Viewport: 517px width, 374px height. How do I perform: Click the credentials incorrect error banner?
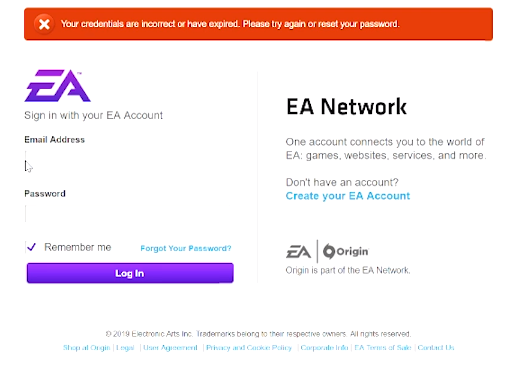coord(258,24)
